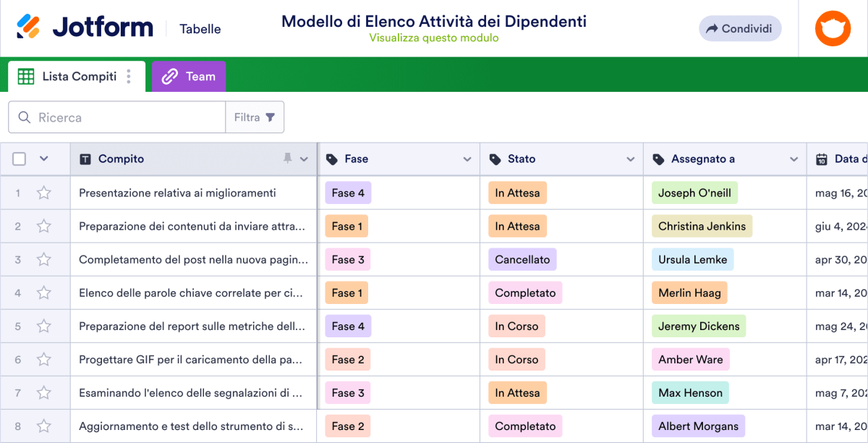Click inside the Ricerca search field

(116, 117)
